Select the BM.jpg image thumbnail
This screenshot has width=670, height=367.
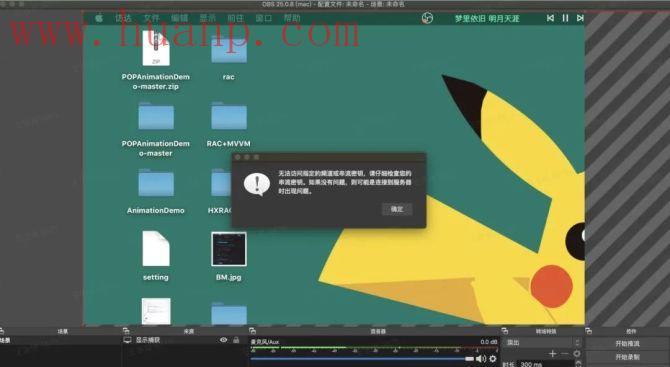click(x=229, y=249)
